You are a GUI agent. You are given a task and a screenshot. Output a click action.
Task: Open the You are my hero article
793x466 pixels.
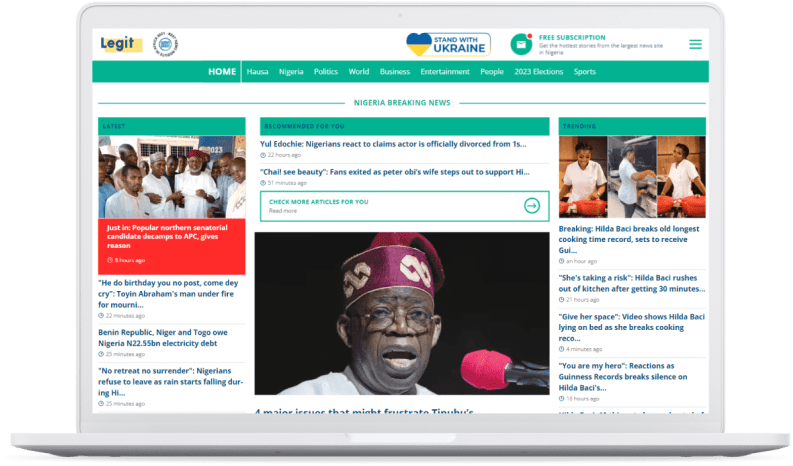point(623,377)
